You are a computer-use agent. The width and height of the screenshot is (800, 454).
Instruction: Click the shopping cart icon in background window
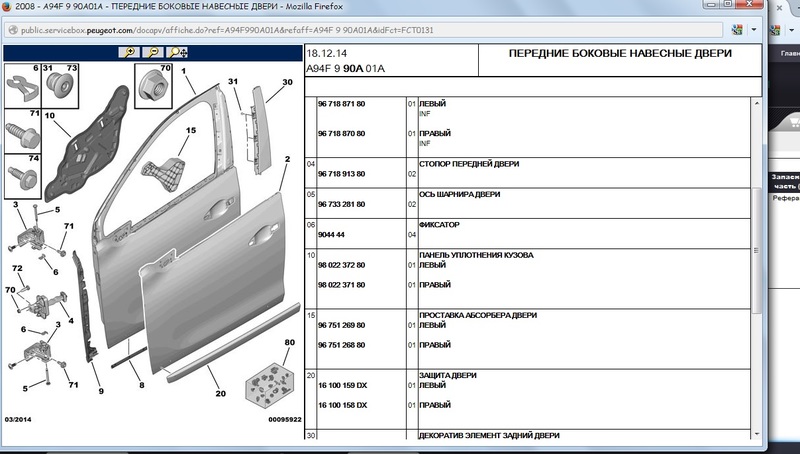click(x=794, y=122)
